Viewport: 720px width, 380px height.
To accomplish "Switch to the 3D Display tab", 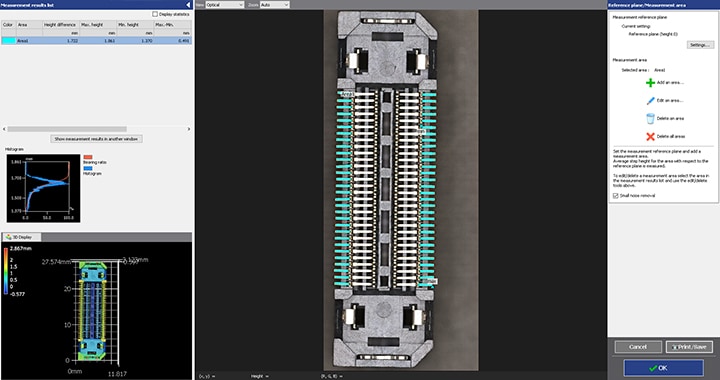I will 22,237.
